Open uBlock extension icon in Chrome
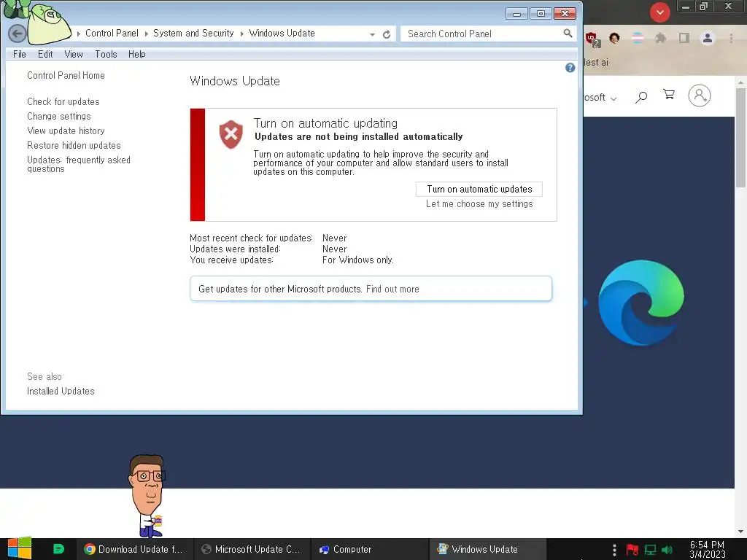Image resolution: width=747 pixels, height=560 pixels. click(592, 39)
